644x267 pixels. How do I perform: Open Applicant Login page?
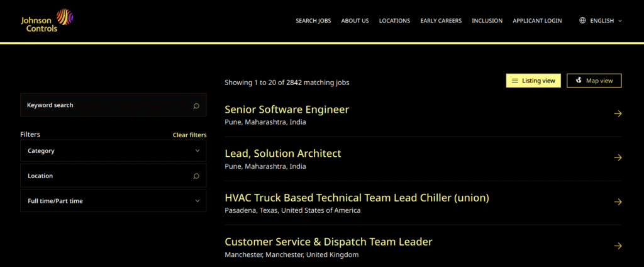click(537, 21)
